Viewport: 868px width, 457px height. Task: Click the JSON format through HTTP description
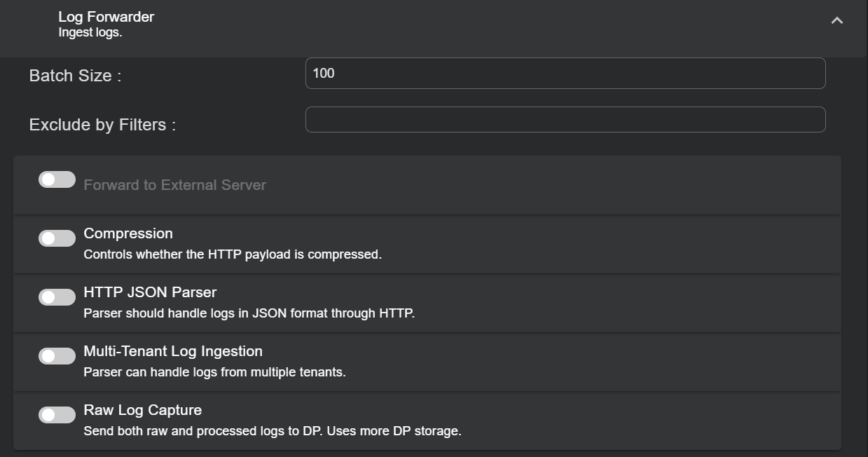click(249, 313)
